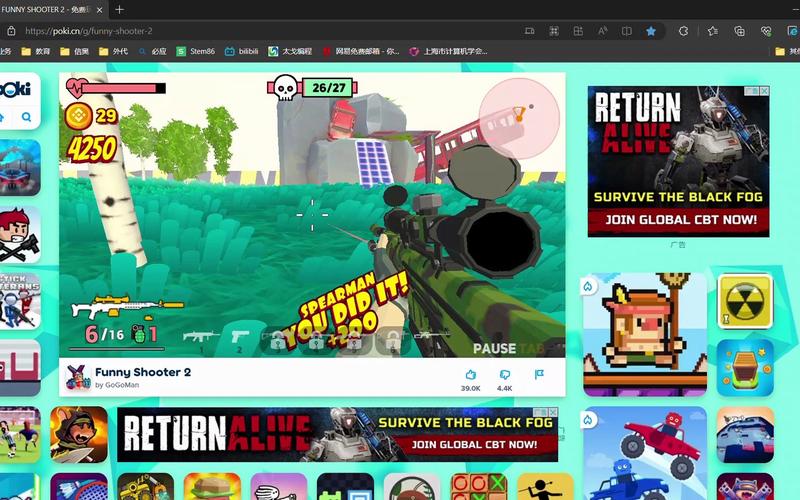Click the Poki search magnifier icon
Screen dimensions: 800x500
(26, 117)
